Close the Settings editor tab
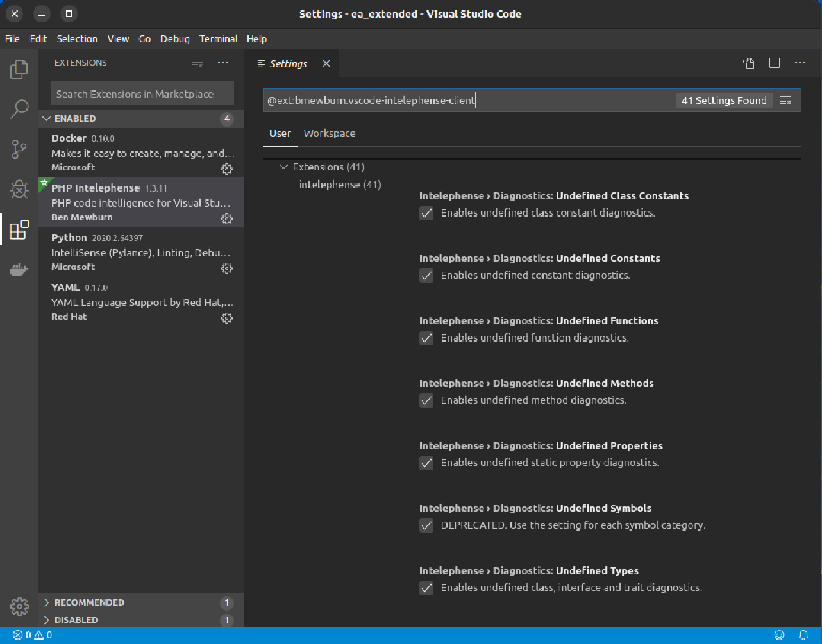Viewport: 822px width, 644px height. [x=326, y=63]
